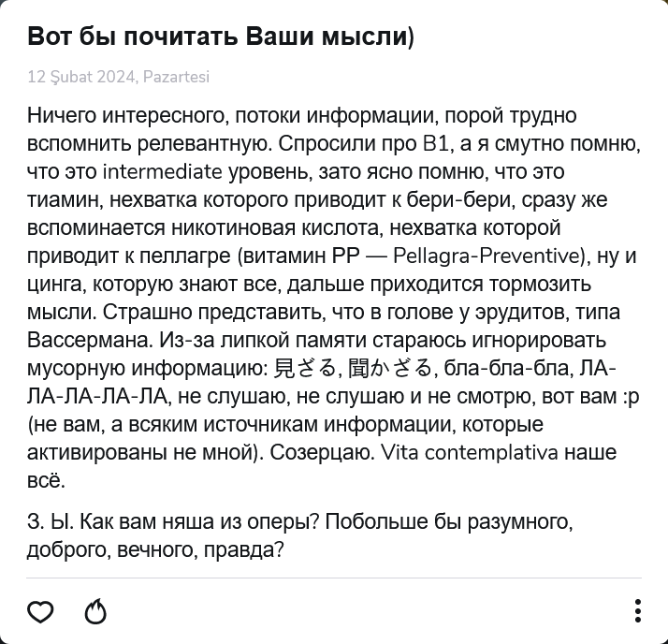Viewport: 668px width, 644px height.
Task: Open the three-dot more options menu
Action: (x=637, y=612)
